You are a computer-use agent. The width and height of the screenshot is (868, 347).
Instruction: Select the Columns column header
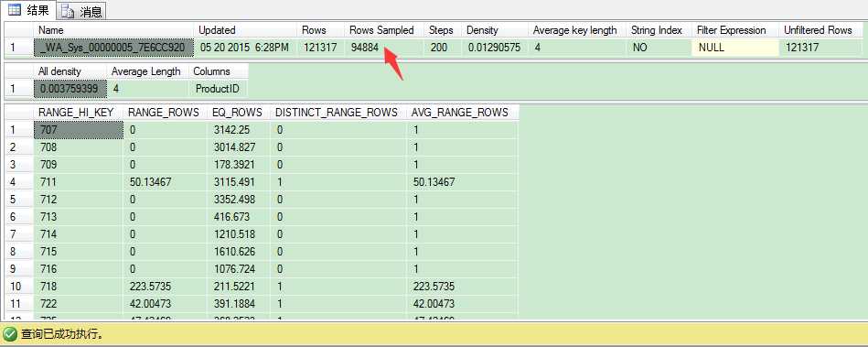click(x=219, y=71)
